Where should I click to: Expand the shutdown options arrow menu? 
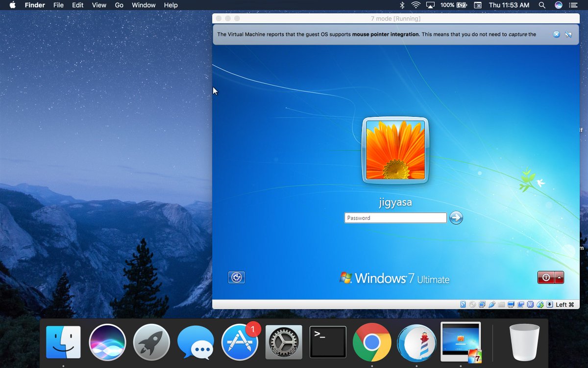click(559, 278)
